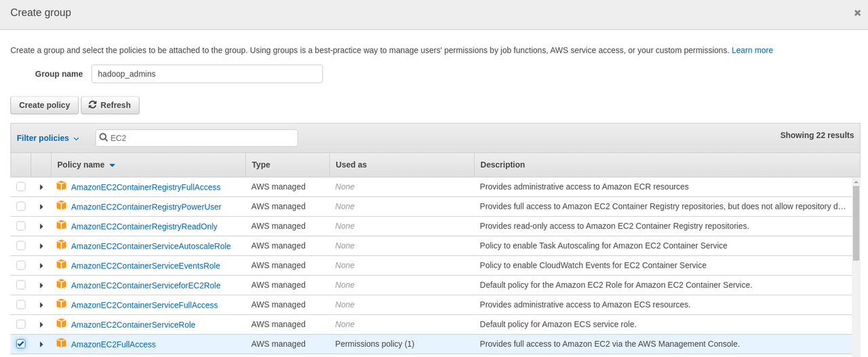Image resolution: width=868 pixels, height=357 pixels.
Task: Click the 'Showing 22 results' text
Action: [x=817, y=135]
